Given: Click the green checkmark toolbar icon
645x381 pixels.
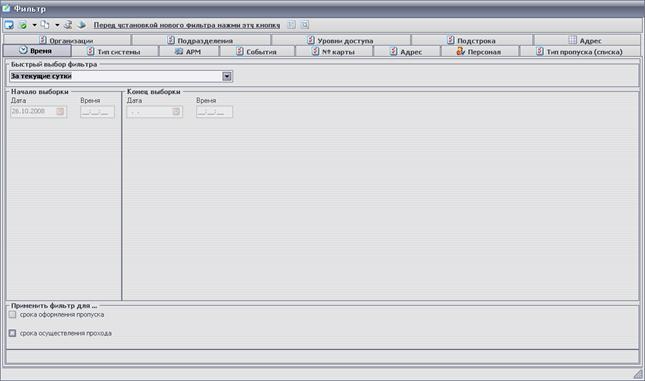Looking at the screenshot, I should coord(23,25).
